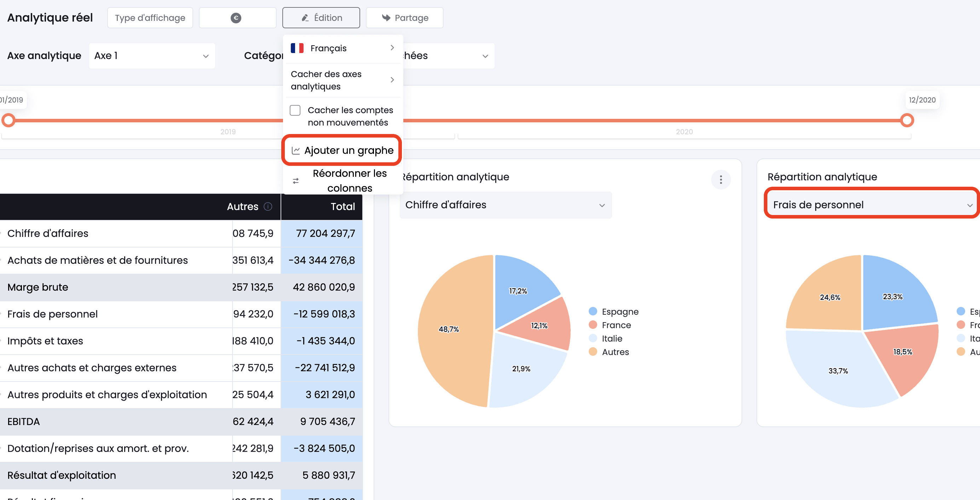Open the three-dot menu on the first chart

pos(721,180)
